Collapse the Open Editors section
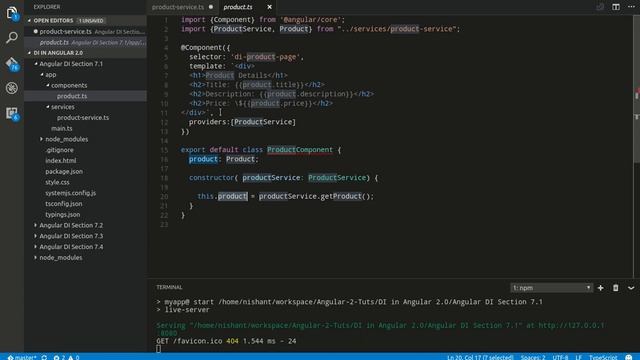 29,20
